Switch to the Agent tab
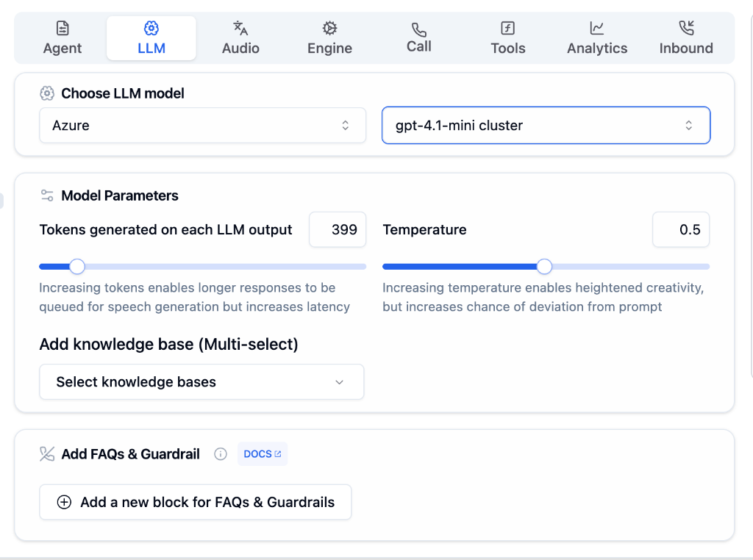Screen dimensions: 753x560 tap(63, 38)
